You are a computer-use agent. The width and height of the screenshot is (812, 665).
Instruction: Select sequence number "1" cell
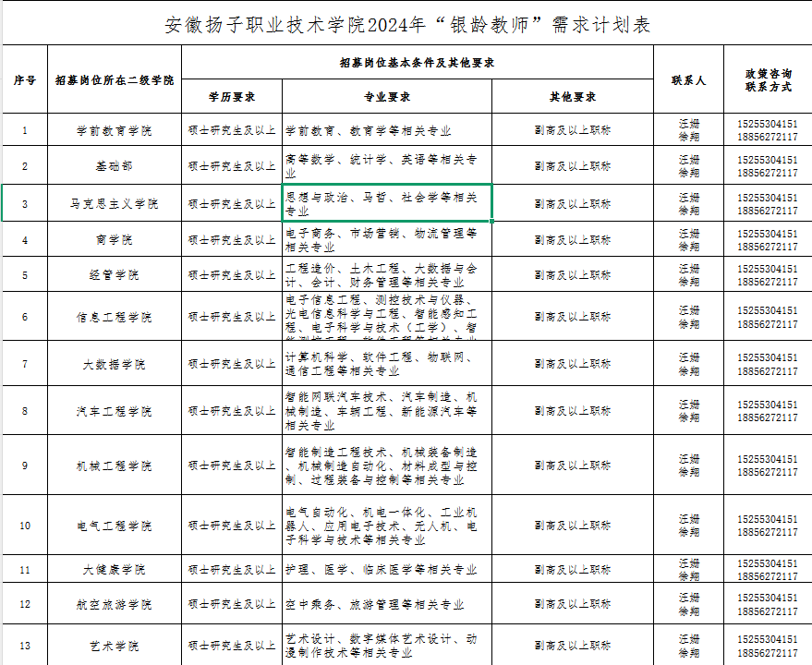tap(25, 130)
